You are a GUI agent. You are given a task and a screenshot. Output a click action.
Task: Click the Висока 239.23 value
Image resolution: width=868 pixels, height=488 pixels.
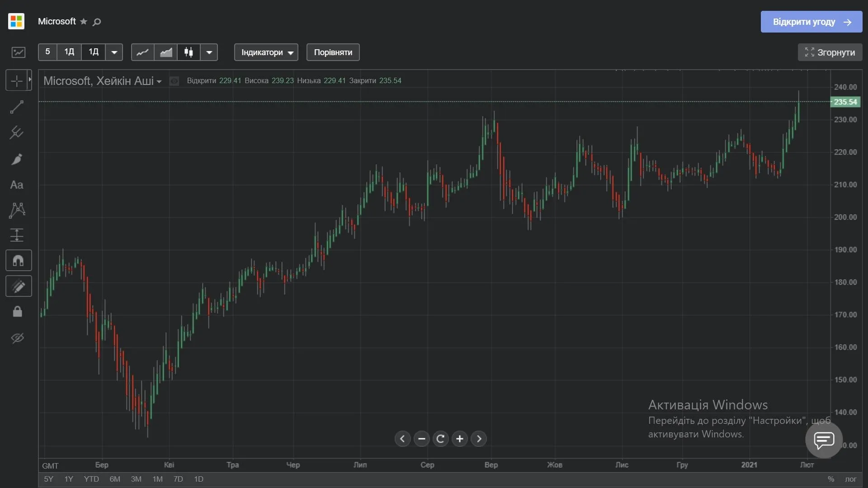269,81
